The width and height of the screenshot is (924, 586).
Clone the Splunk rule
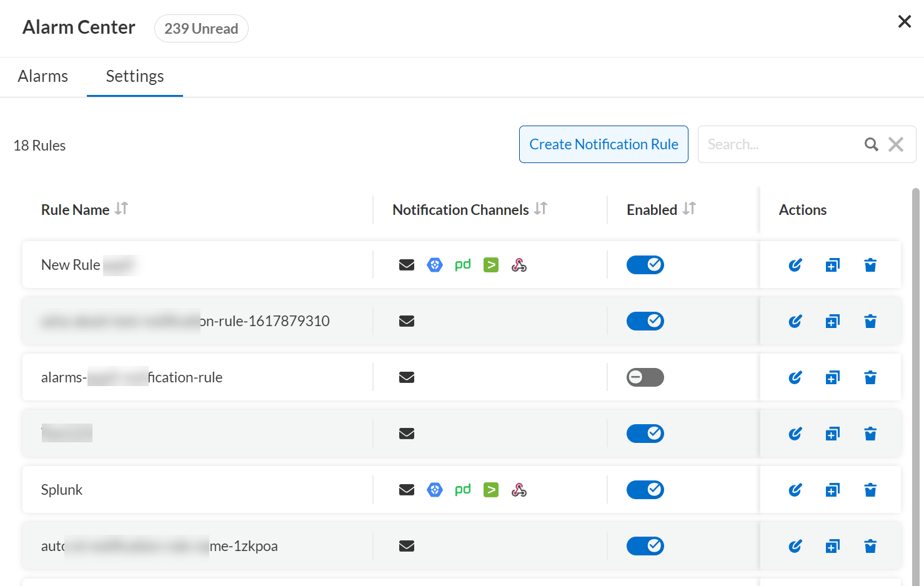tap(833, 490)
